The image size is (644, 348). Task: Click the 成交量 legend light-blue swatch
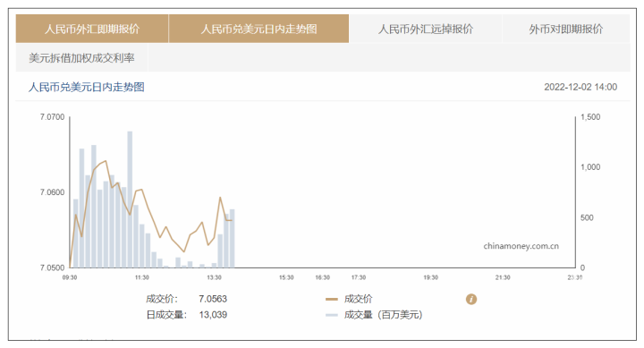(332, 315)
